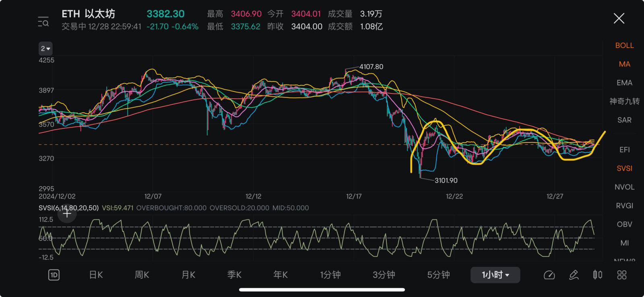Tap the ETH 以太坊 title
Image resolution: width=644 pixels, height=297 pixels.
point(88,14)
